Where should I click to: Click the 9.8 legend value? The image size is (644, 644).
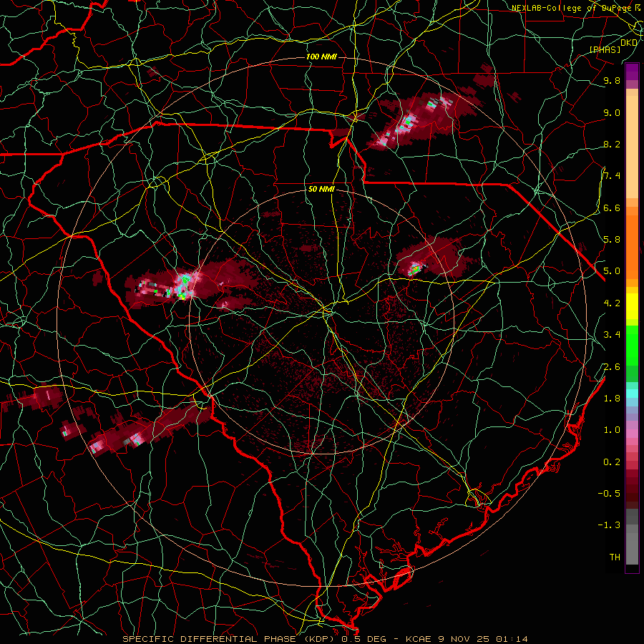pos(612,81)
